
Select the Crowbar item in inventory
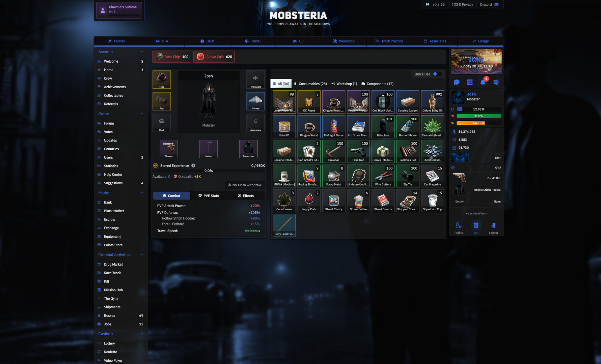[333, 151]
